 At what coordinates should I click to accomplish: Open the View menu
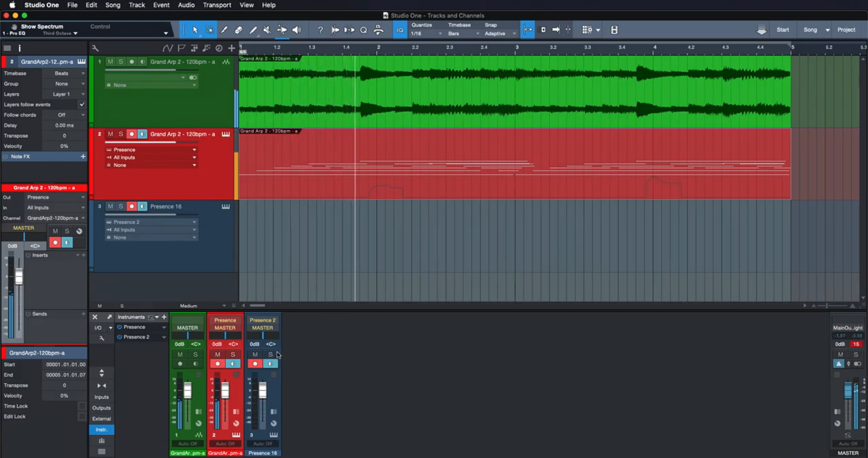[246, 5]
